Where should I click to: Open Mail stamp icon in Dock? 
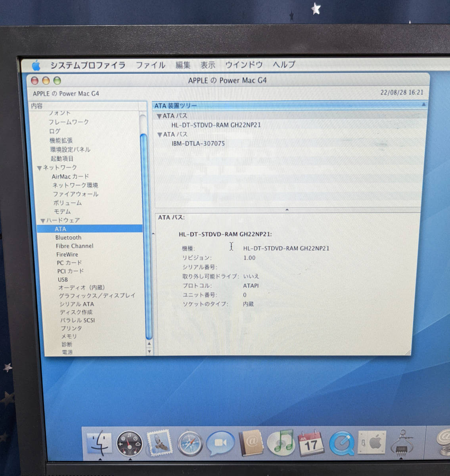point(160,443)
